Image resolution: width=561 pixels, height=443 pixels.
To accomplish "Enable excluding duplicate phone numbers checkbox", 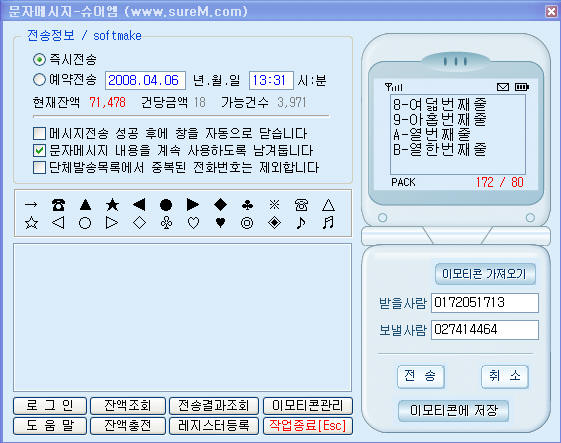I will point(39,167).
